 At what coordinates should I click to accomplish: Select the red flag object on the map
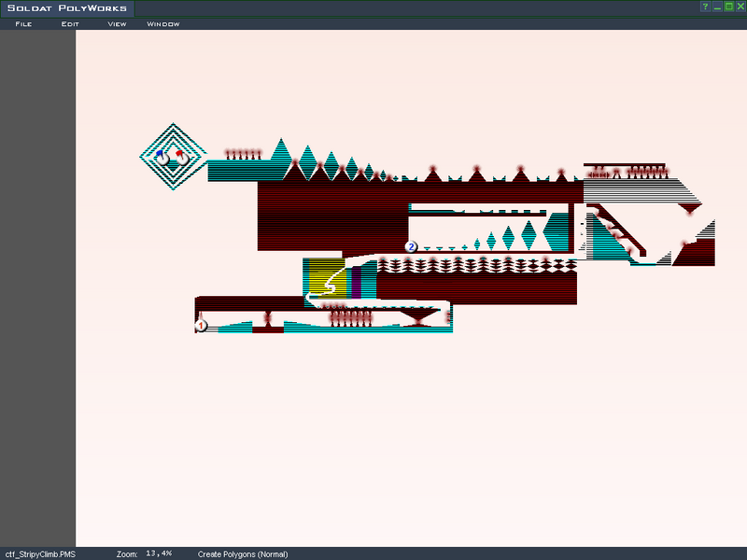pyautogui.click(x=180, y=157)
